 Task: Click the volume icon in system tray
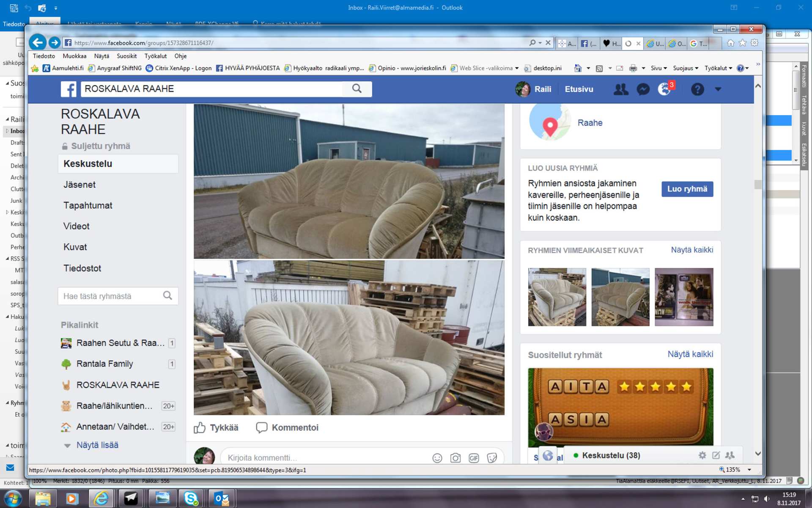click(x=767, y=499)
